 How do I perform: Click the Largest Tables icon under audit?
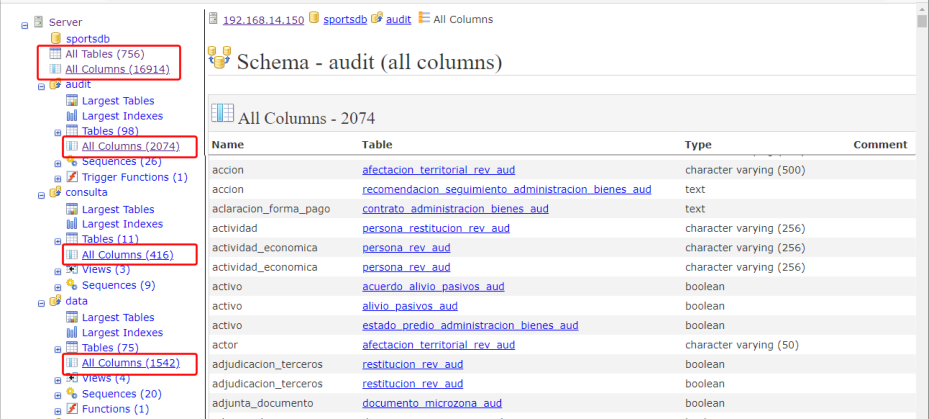[72, 101]
